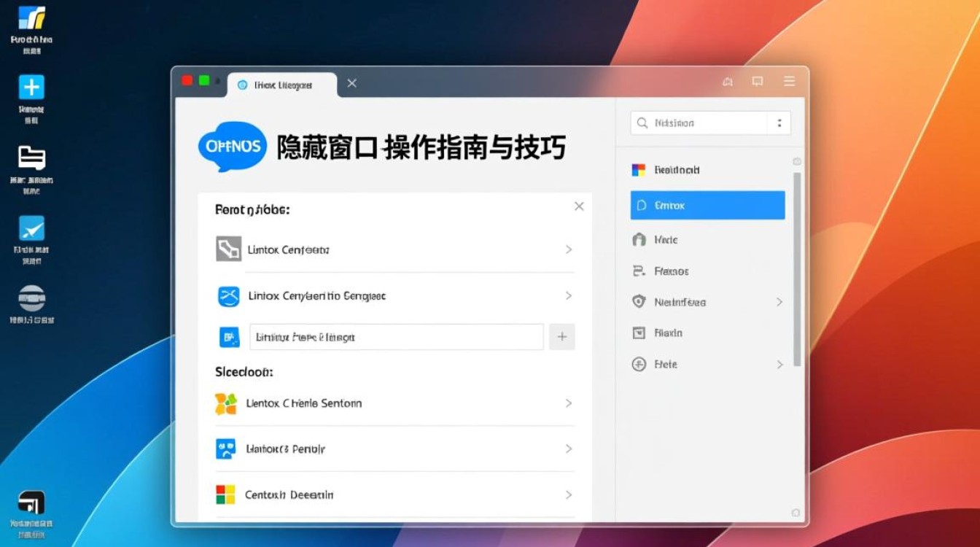
Task: Click the blue OHNOS speech-bubble logo
Action: [233, 146]
